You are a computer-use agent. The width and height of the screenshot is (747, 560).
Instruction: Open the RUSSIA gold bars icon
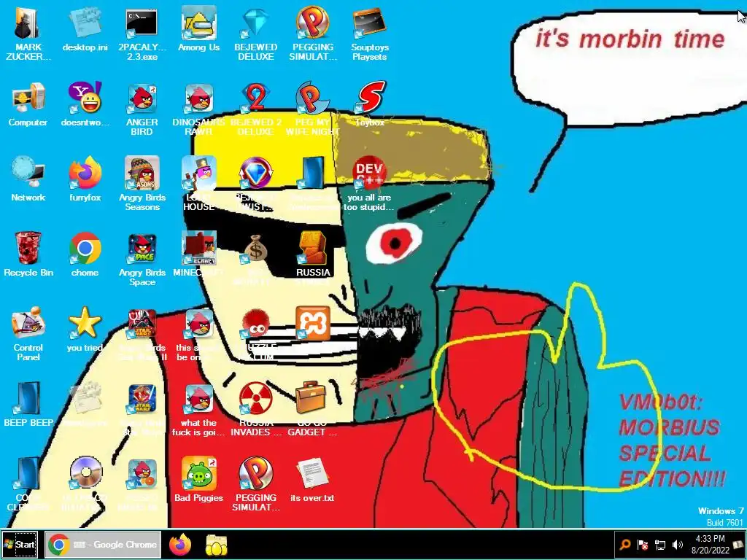[312, 249]
